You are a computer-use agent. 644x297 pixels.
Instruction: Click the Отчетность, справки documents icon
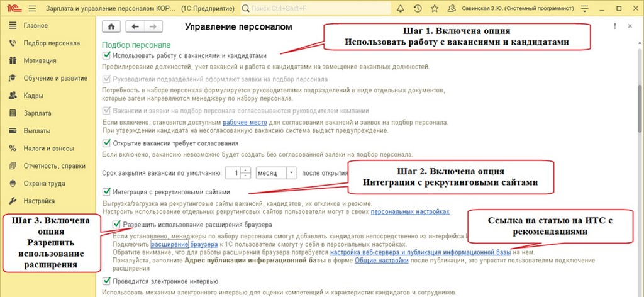(x=13, y=166)
